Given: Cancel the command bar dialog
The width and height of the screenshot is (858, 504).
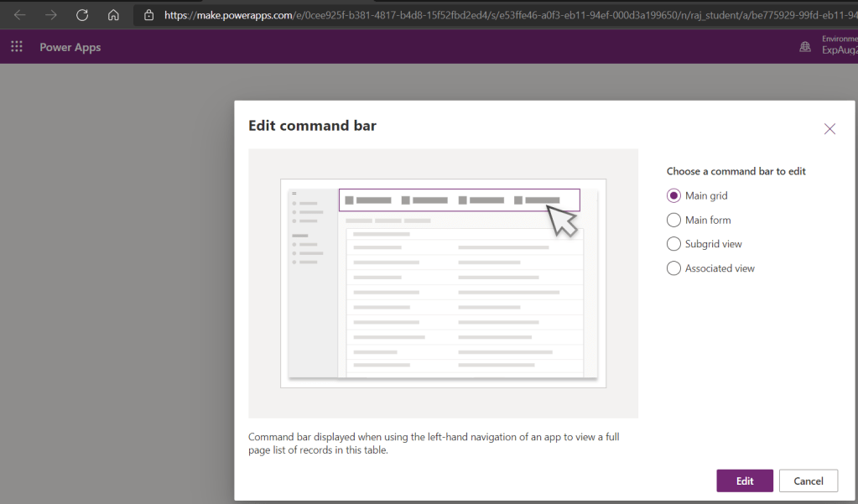Looking at the screenshot, I should 808,481.
